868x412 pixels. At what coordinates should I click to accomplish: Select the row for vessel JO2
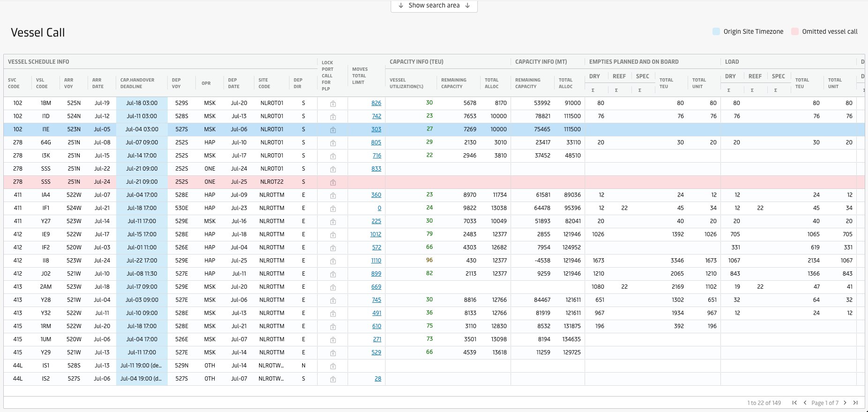(45, 274)
